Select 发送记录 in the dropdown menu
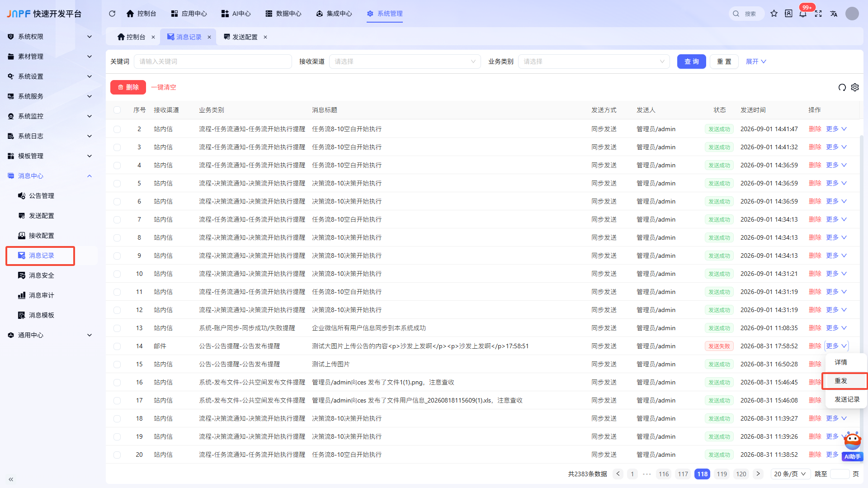Image resolution: width=868 pixels, height=488 pixels. [846, 399]
